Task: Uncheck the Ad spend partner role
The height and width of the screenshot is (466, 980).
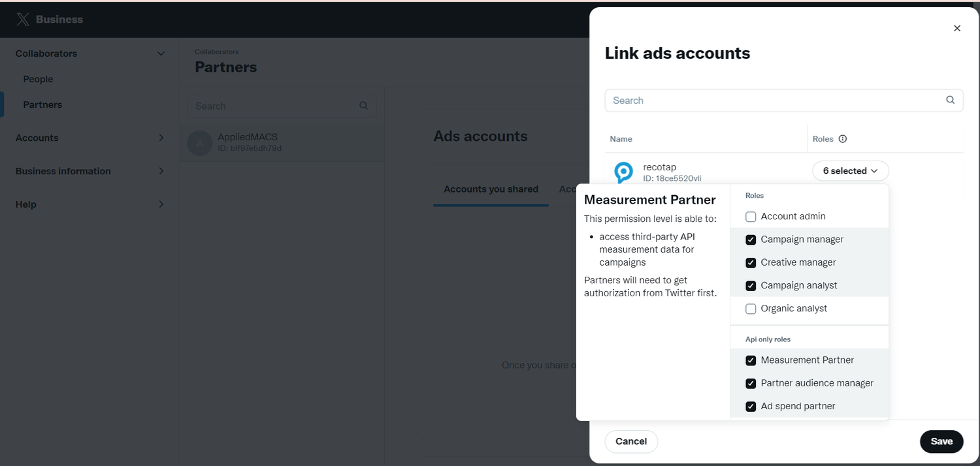Action: pos(751,406)
